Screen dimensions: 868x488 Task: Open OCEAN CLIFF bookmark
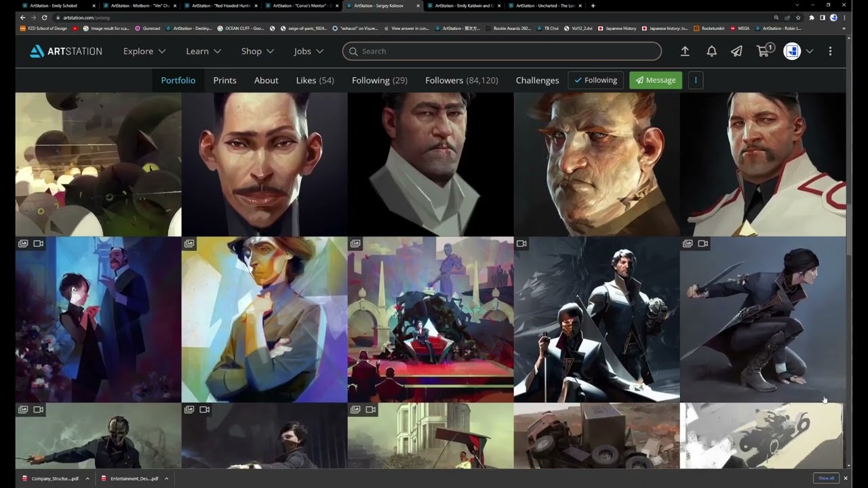[241, 28]
